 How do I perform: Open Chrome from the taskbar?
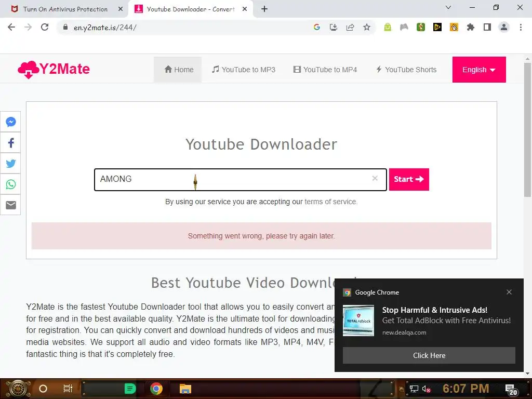(x=156, y=389)
